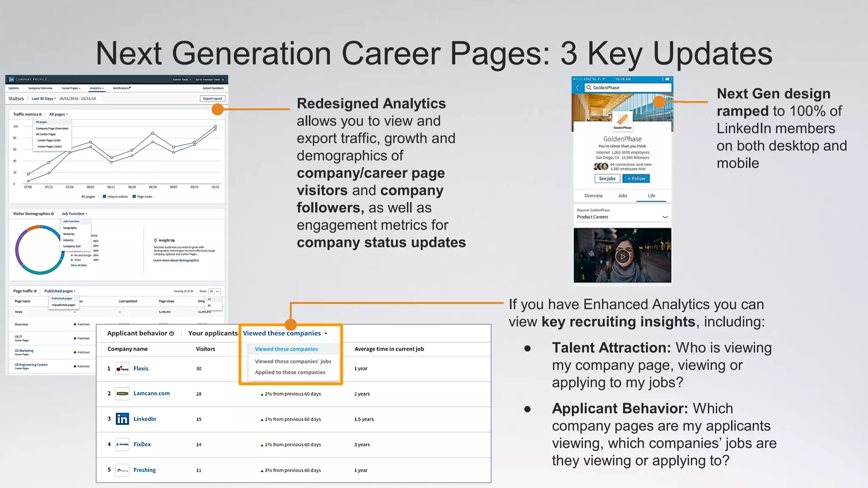This screenshot has height=488, width=868.
Task: Open the Overview page traffic row link
Action: pos(21,324)
